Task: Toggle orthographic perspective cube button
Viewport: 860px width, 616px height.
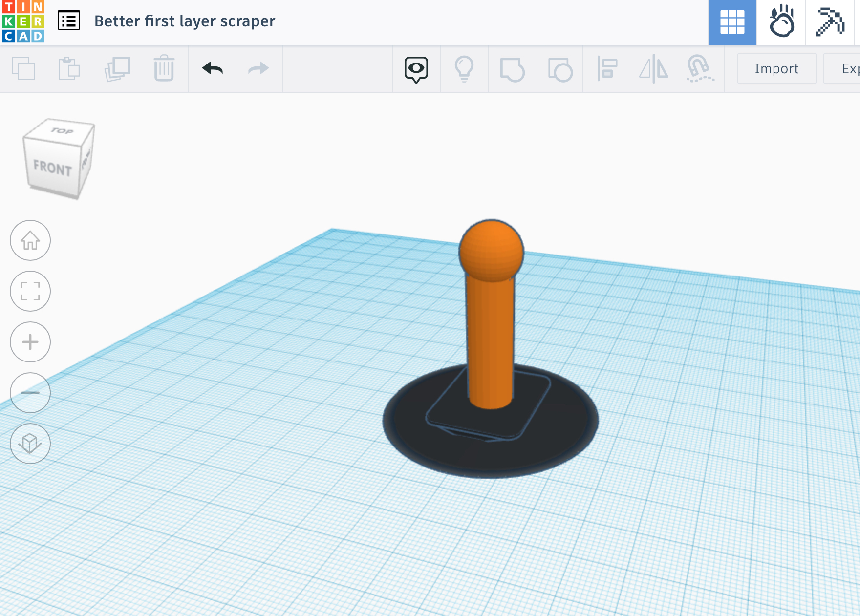Action: (x=30, y=444)
